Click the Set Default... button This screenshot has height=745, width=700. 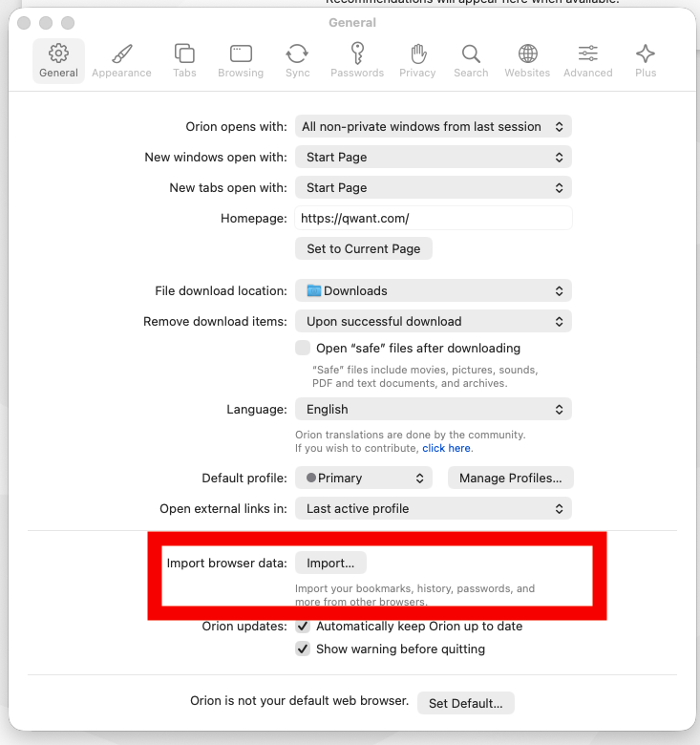465,703
